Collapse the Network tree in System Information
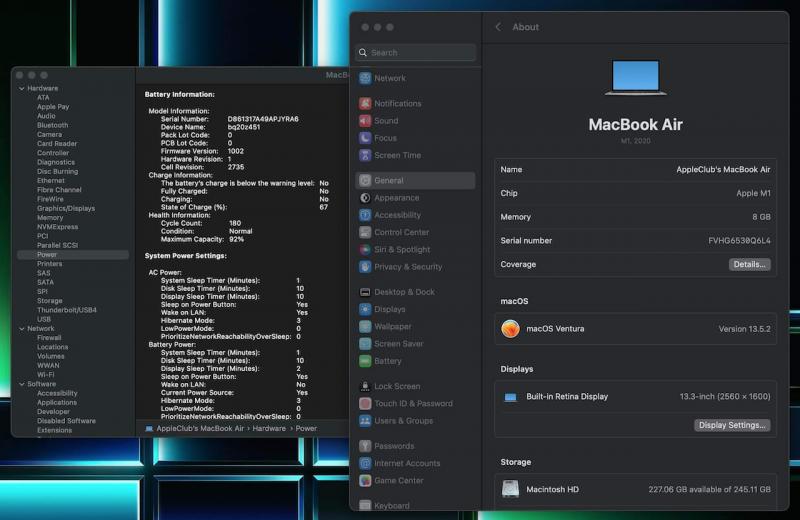The height and width of the screenshot is (520, 800). coord(22,329)
